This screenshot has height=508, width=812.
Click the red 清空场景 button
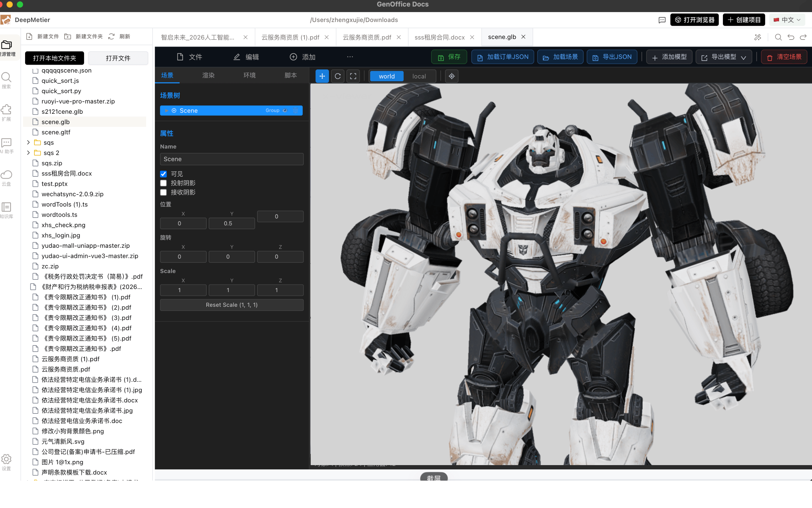tap(784, 57)
